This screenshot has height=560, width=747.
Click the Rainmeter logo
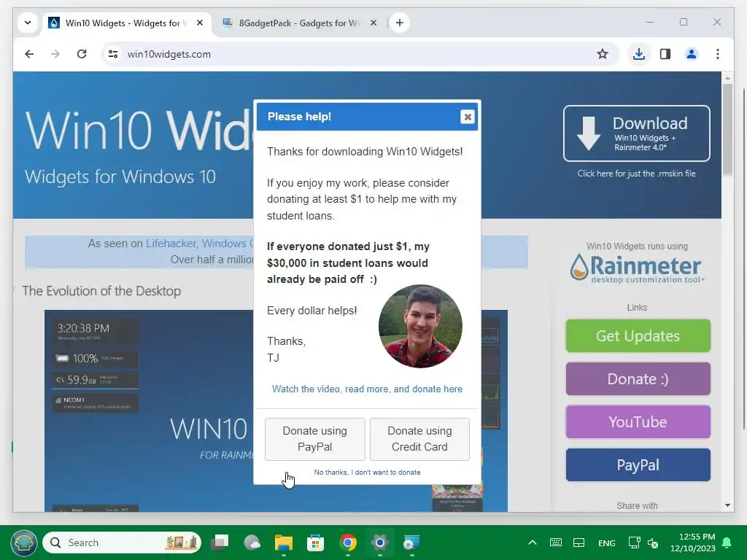[636, 268]
